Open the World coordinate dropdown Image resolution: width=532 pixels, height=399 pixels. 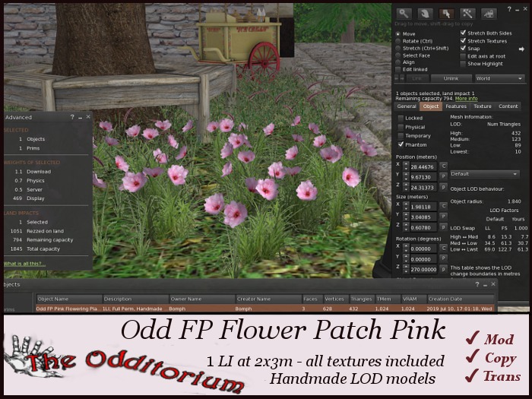point(499,78)
